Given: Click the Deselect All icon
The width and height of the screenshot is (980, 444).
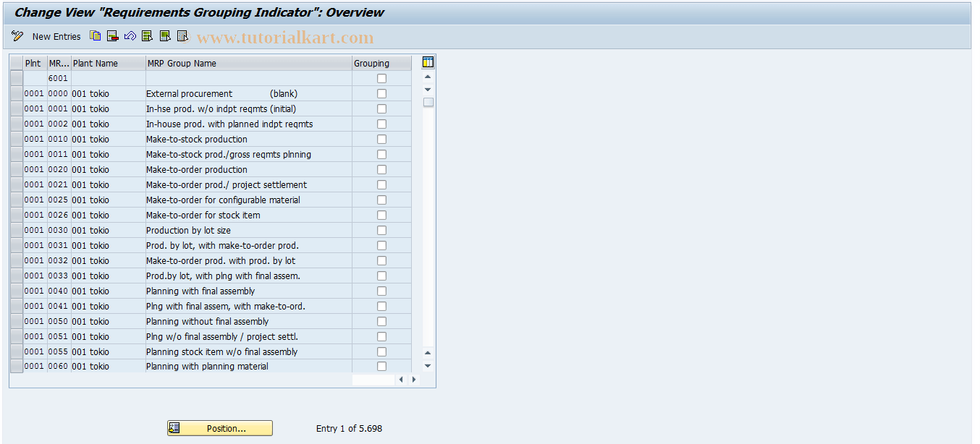Looking at the screenshot, I should 182,35.
